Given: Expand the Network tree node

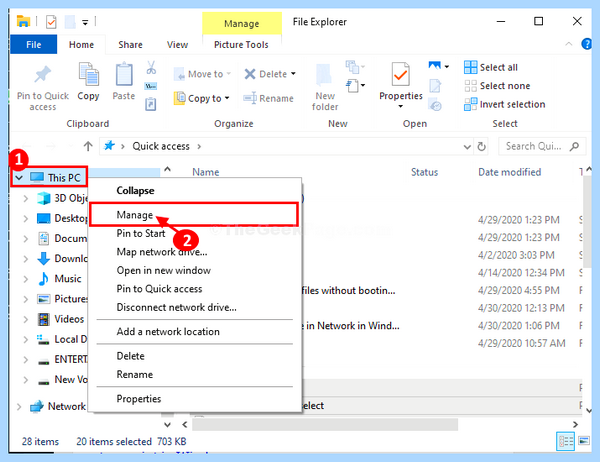Looking at the screenshot, I should pyautogui.click(x=19, y=406).
